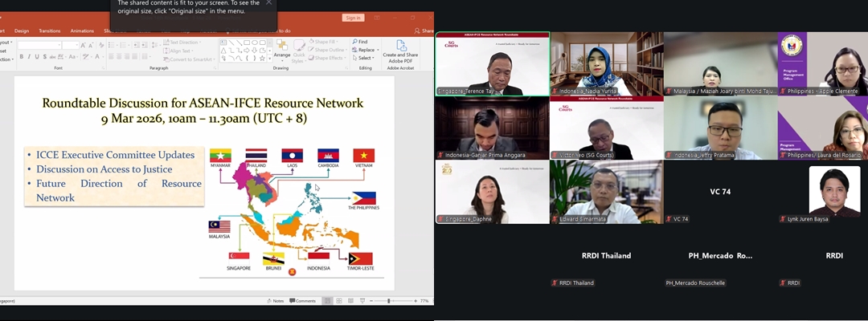Switch to Reading View icon

coord(350,301)
